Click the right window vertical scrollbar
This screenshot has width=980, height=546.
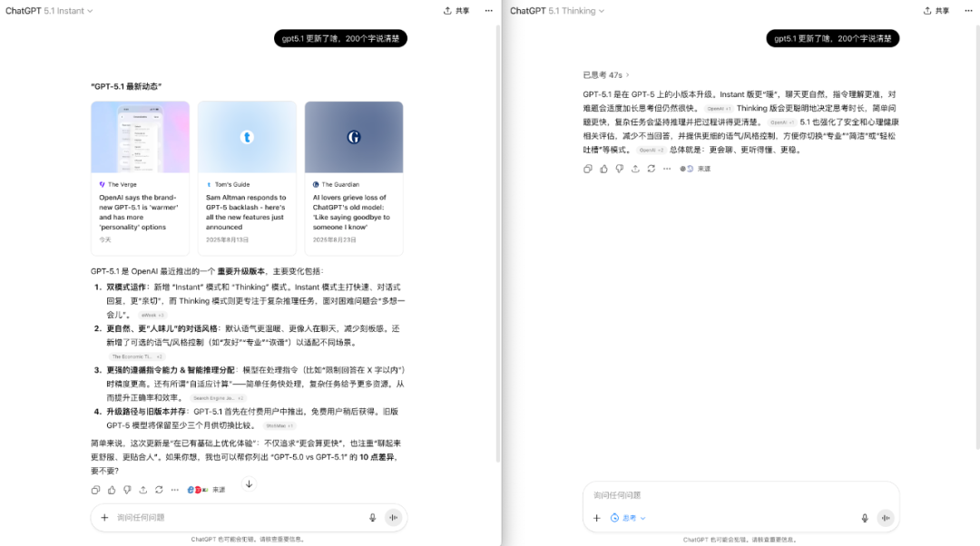[x=977, y=238]
